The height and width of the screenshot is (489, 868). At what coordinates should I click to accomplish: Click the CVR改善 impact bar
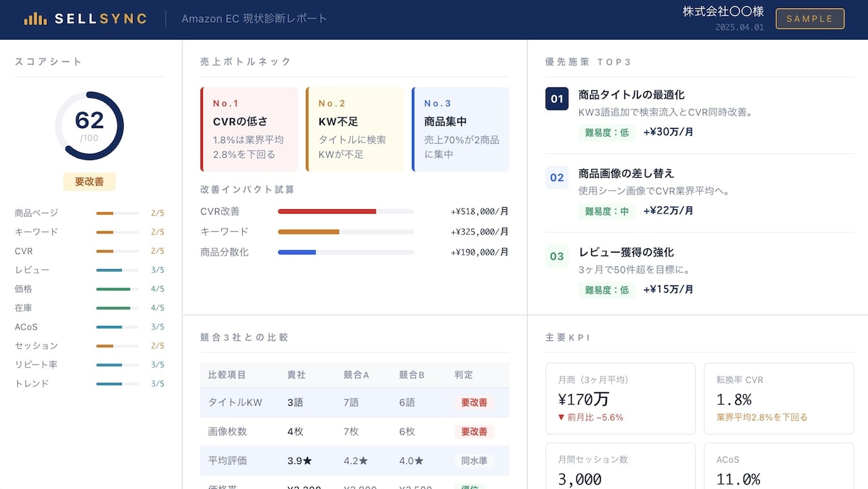(x=346, y=211)
